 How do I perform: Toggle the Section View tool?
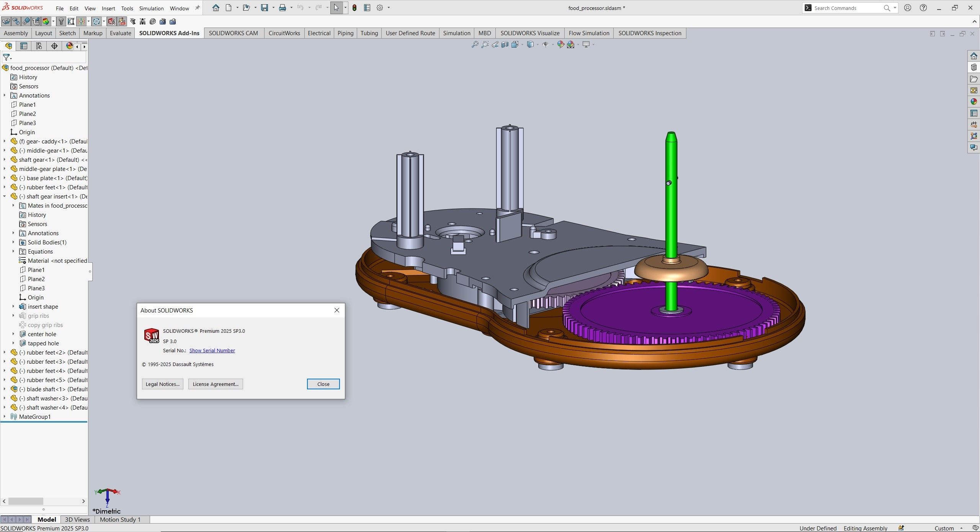tap(505, 45)
